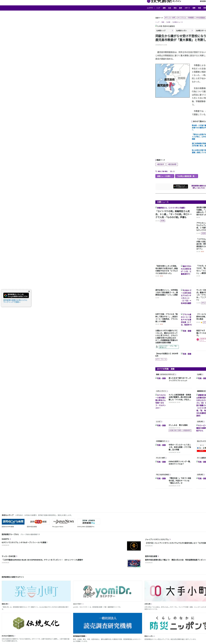
Task: Click the 速報ニュースを読む button
Action: click(x=165, y=176)
